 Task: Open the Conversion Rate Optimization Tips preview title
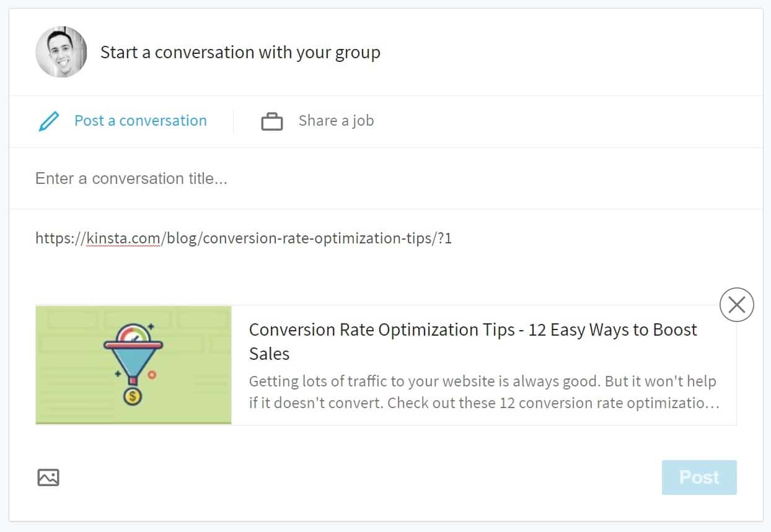click(473, 342)
